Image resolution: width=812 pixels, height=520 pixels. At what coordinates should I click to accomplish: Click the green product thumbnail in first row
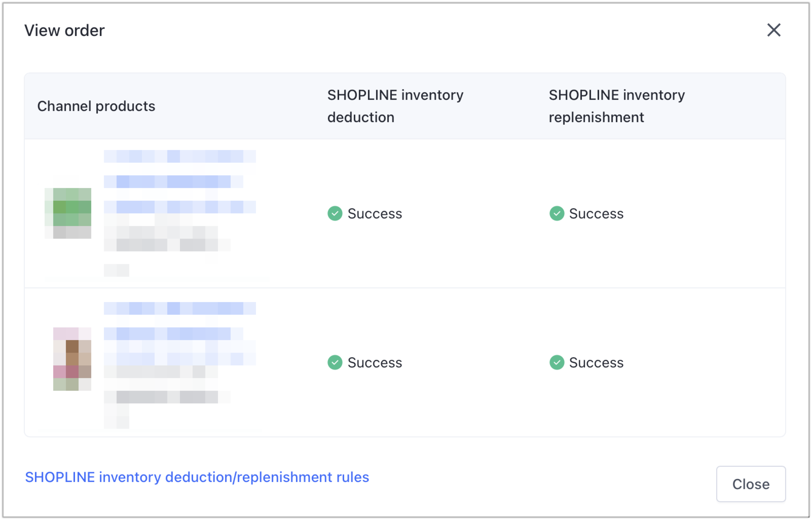(x=68, y=213)
